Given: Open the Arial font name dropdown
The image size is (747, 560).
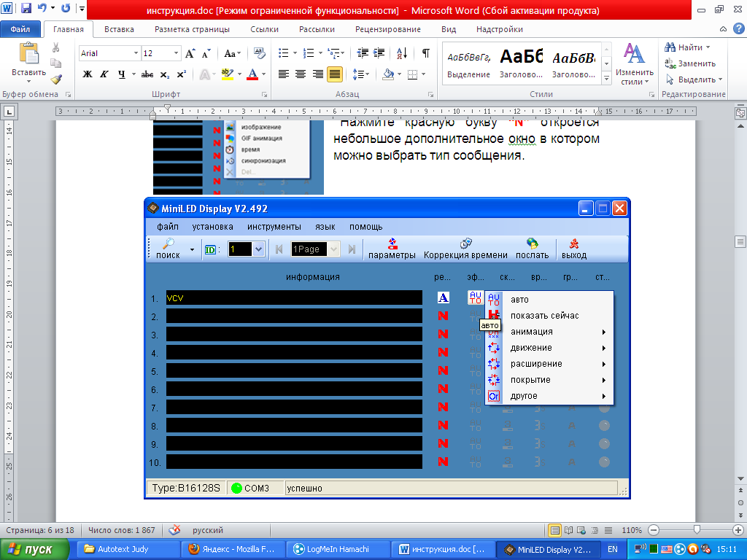Looking at the screenshot, I should tap(136, 53).
